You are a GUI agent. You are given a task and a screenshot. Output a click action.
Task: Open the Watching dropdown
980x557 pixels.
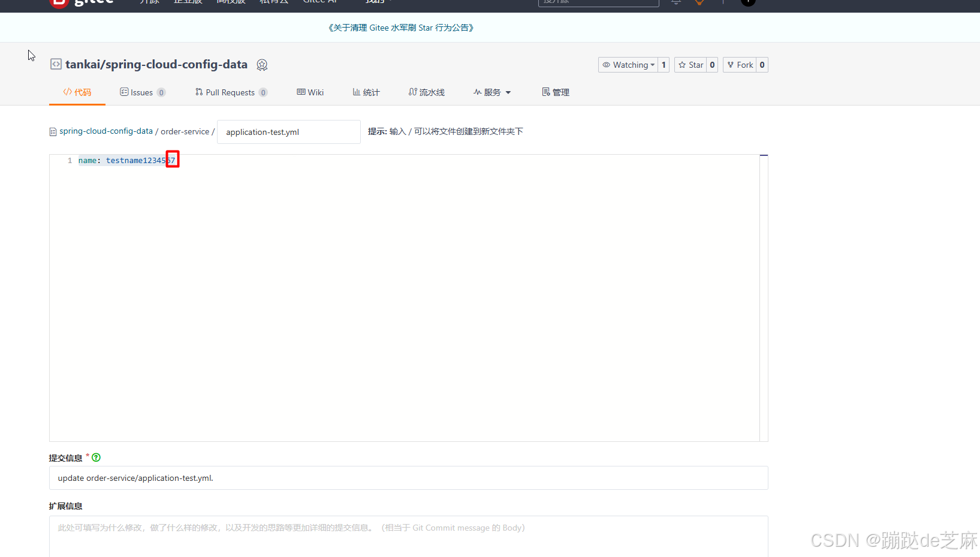pos(629,64)
